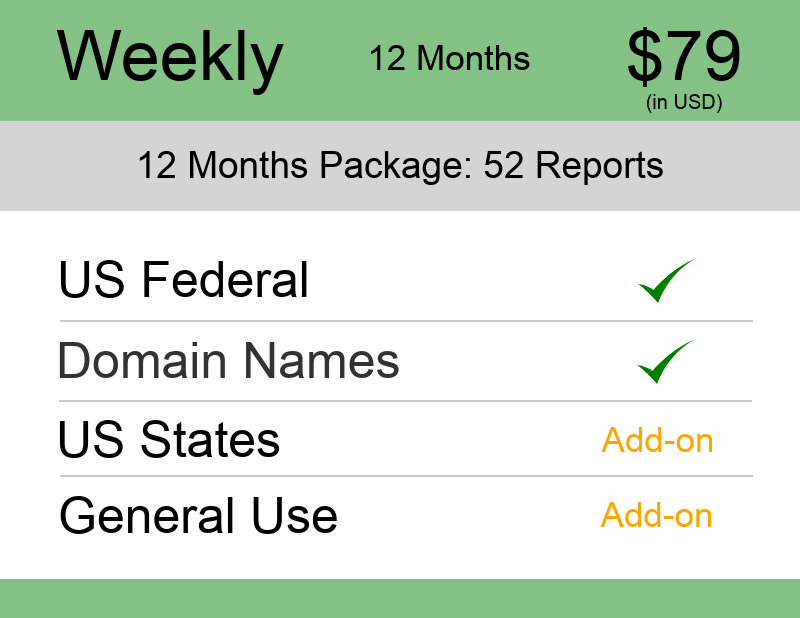Viewport: 800px width, 618px height.
Task: Select the US States row label
Action: (x=168, y=440)
